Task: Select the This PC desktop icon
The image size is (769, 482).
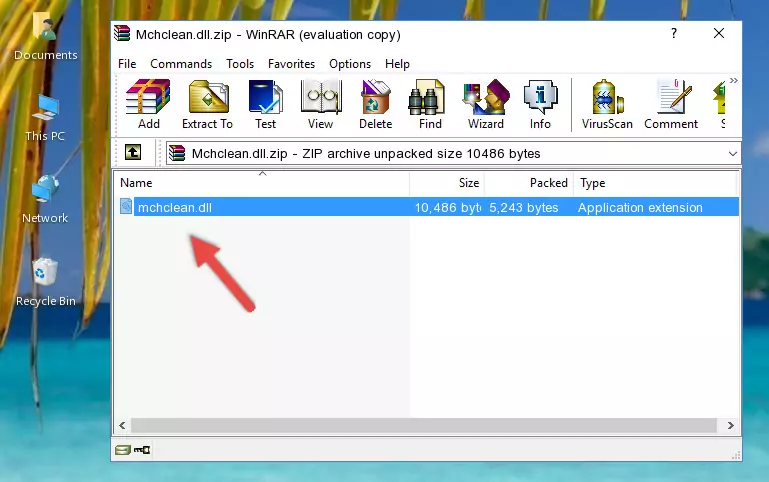Action: click(45, 118)
